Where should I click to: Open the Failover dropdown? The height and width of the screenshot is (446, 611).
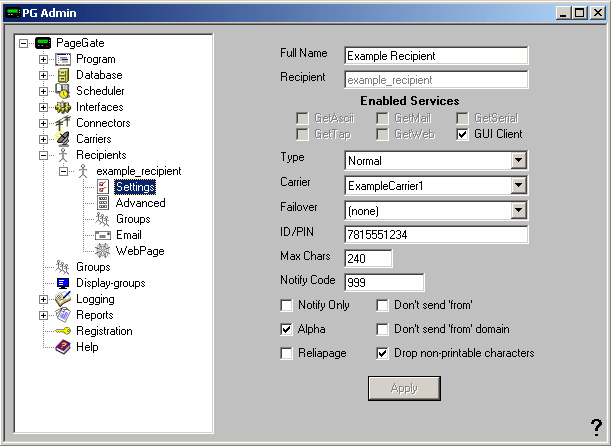[518, 210]
